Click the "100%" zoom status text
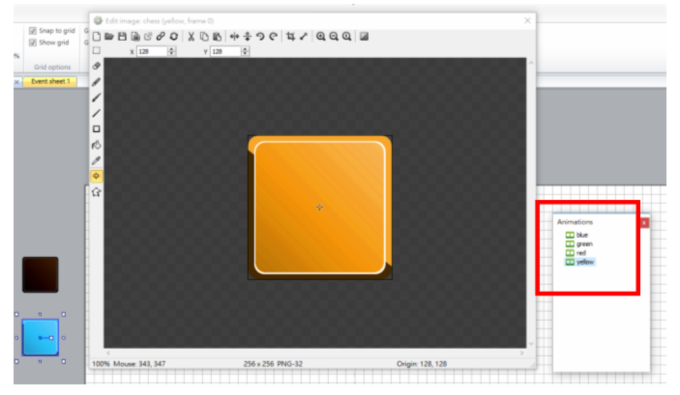The height and width of the screenshot is (395, 680). tap(101, 364)
